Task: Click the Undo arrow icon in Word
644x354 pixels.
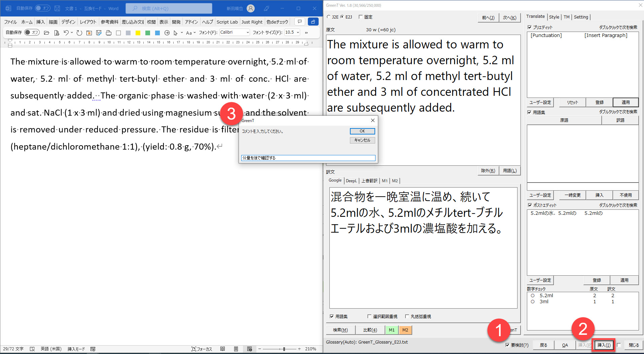Action: pos(66,33)
